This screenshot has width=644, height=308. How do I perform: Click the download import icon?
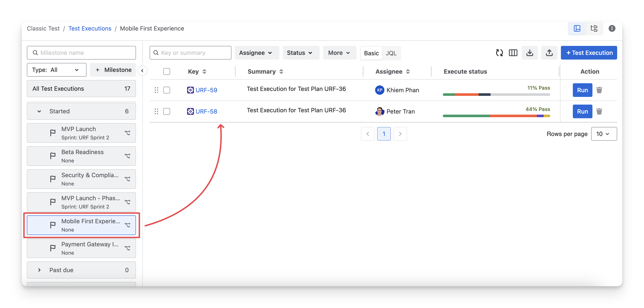coord(530,53)
